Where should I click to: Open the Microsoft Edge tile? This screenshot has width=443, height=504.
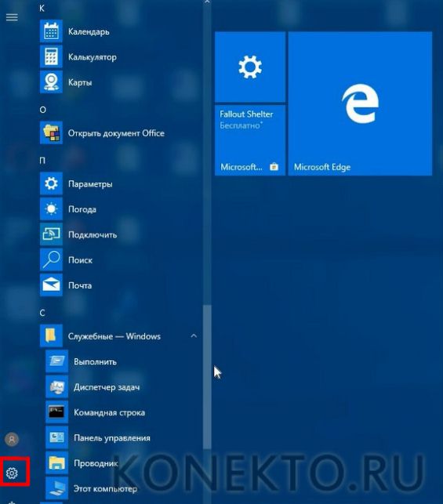click(x=360, y=103)
